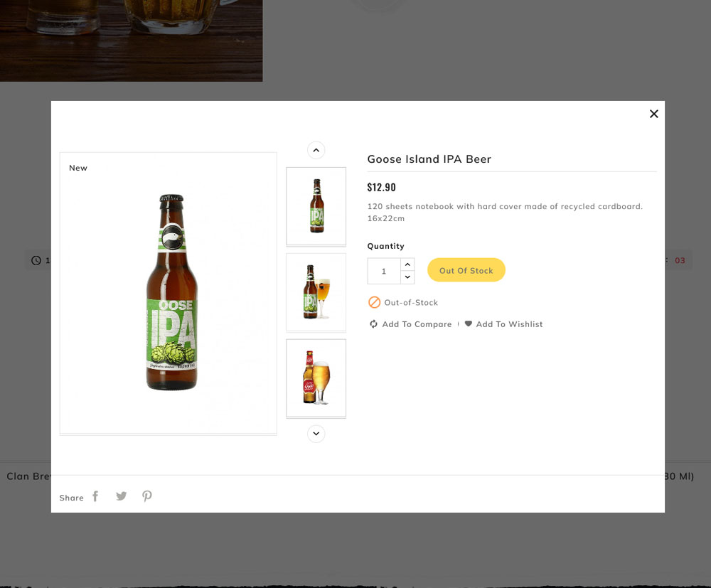This screenshot has height=588, width=711.
Task: Select the New badge on the product image
Action: pyautogui.click(x=78, y=168)
